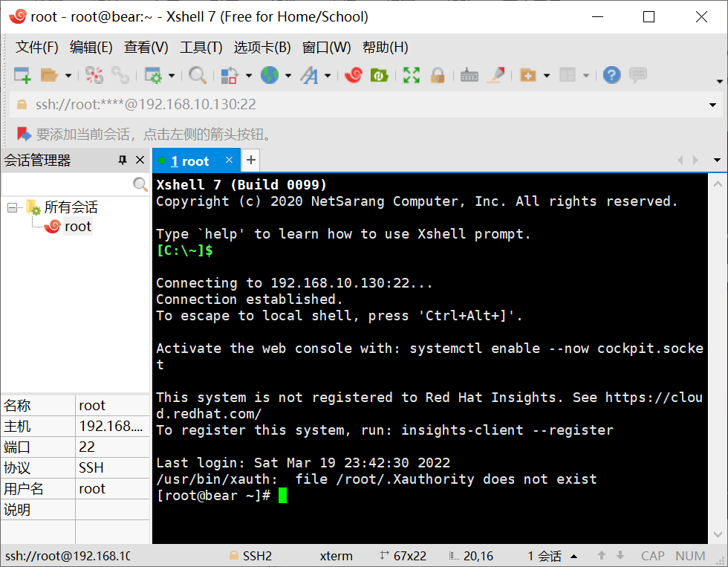
Task: Collapse the 所有会话 tree node
Action: tap(12, 207)
